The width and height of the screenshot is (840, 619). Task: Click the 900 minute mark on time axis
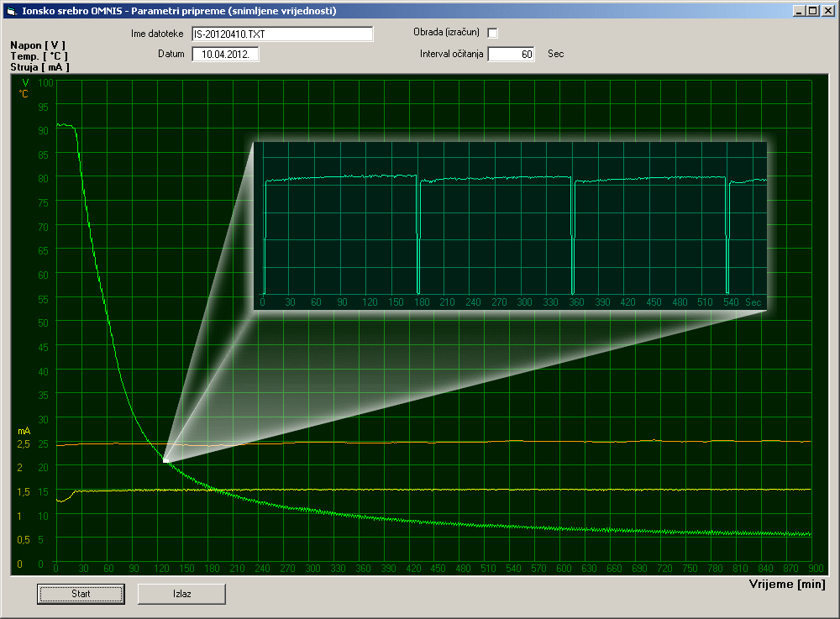pos(816,568)
